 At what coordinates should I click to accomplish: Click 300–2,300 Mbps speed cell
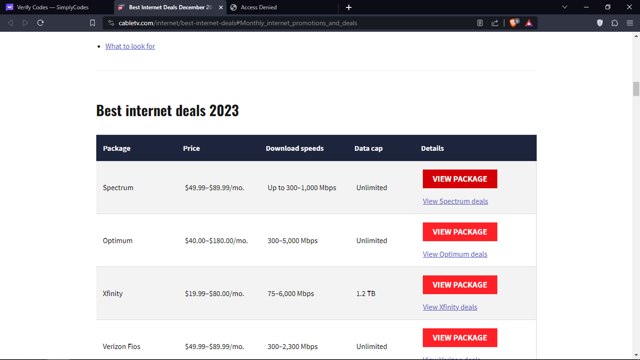pos(292,347)
